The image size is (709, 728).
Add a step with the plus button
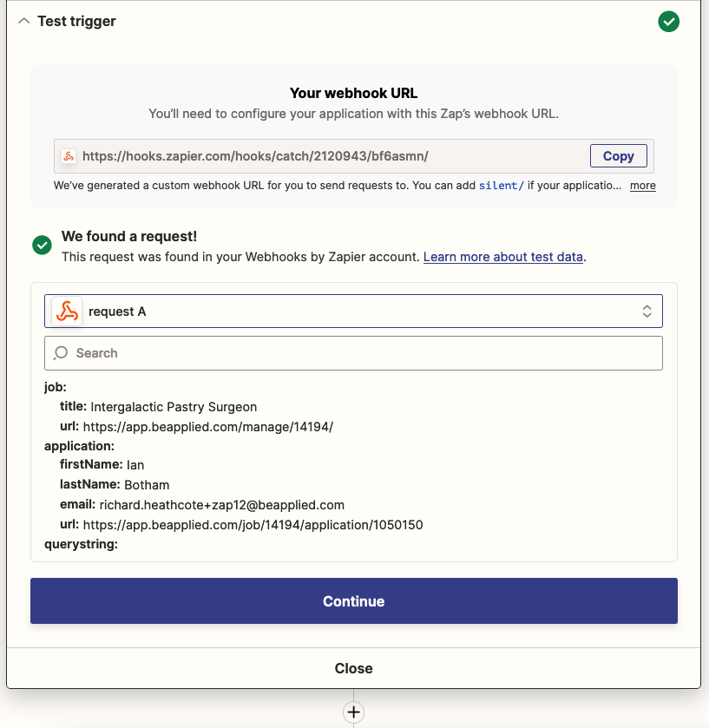point(354,712)
